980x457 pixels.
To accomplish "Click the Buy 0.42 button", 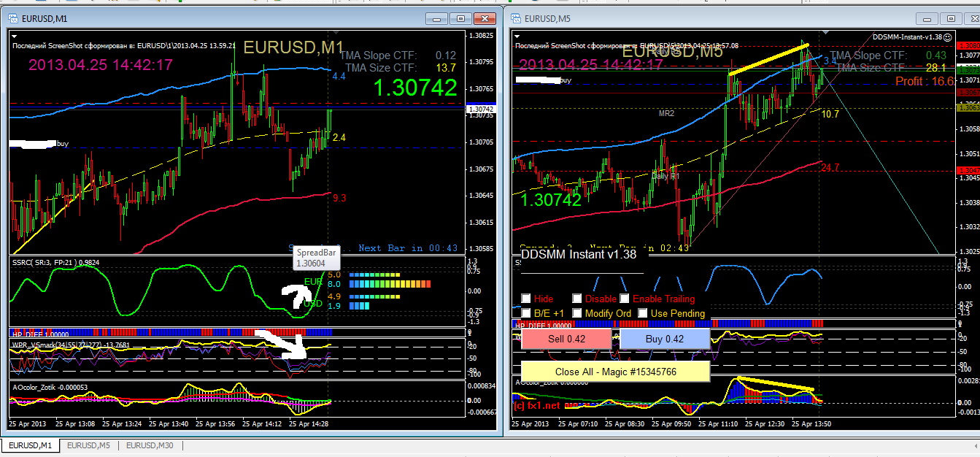I will coord(665,339).
